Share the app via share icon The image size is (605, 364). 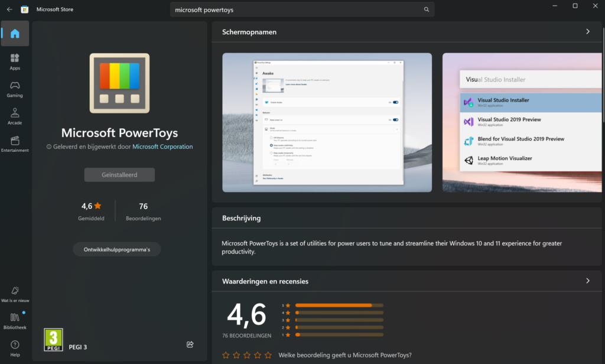point(190,344)
